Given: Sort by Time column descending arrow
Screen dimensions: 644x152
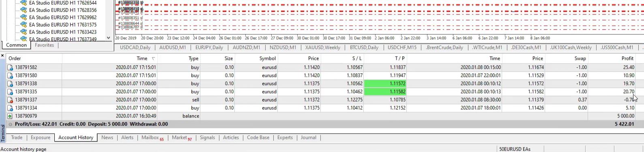Looking at the screenshot, I should pos(153,59).
